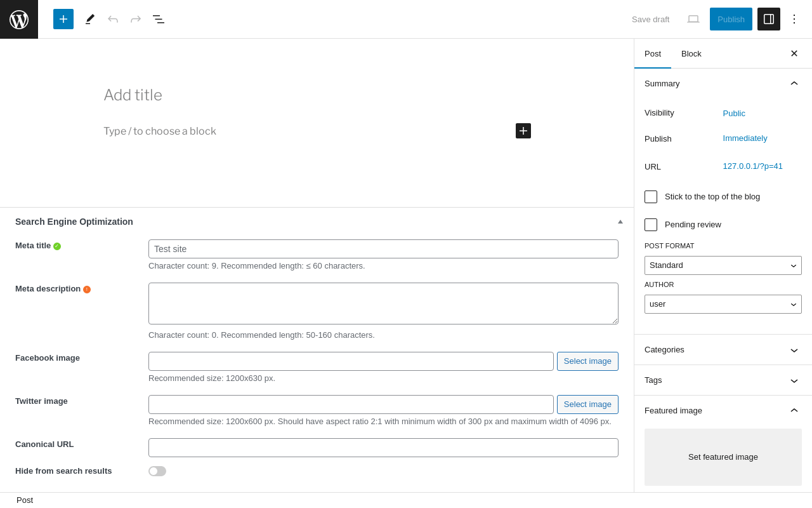812x508 pixels.
Task: Open the Document Overview list icon
Action: (159, 19)
